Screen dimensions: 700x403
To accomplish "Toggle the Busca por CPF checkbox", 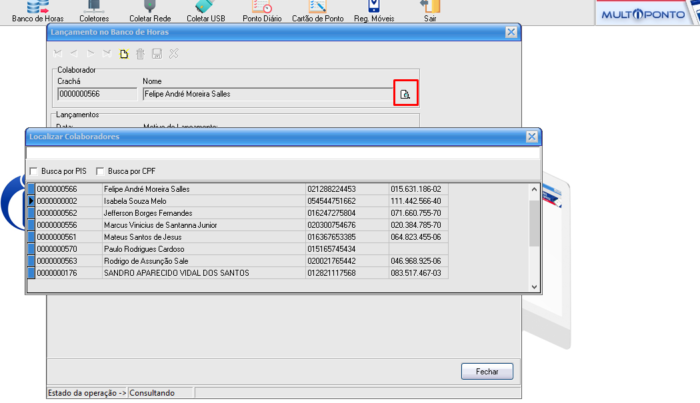I will pyautogui.click(x=100, y=171).
